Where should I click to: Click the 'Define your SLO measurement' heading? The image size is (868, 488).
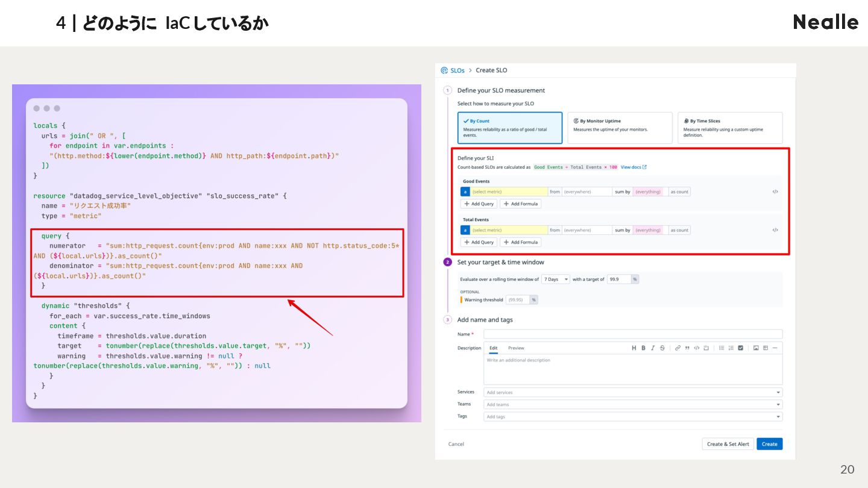(501, 90)
